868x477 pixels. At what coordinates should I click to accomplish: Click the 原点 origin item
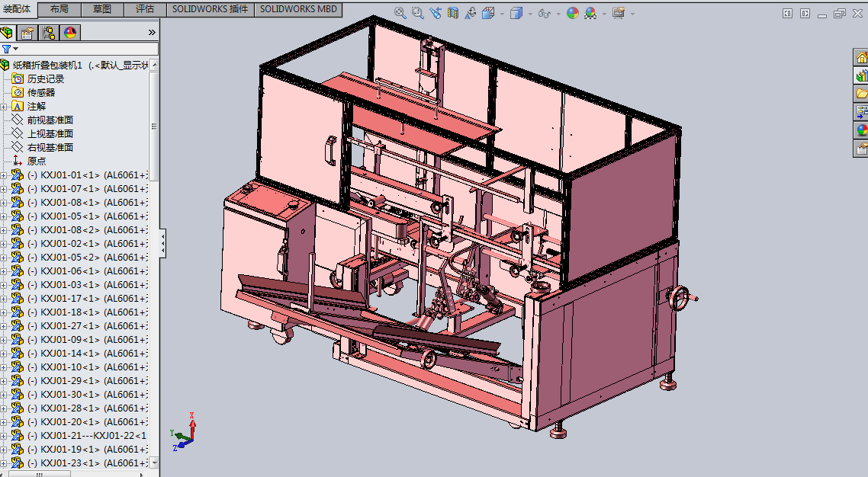click(36, 161)
